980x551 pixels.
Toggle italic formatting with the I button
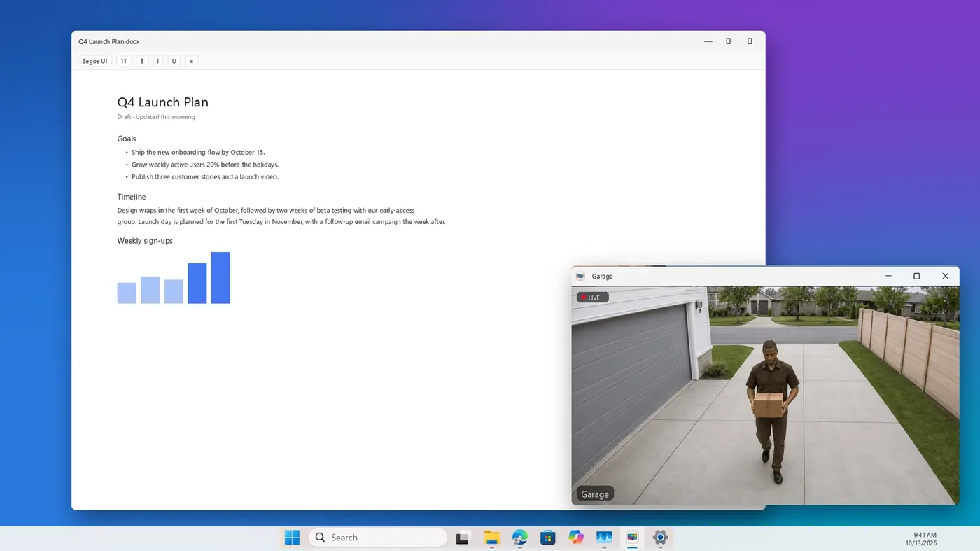coord(157,61)
